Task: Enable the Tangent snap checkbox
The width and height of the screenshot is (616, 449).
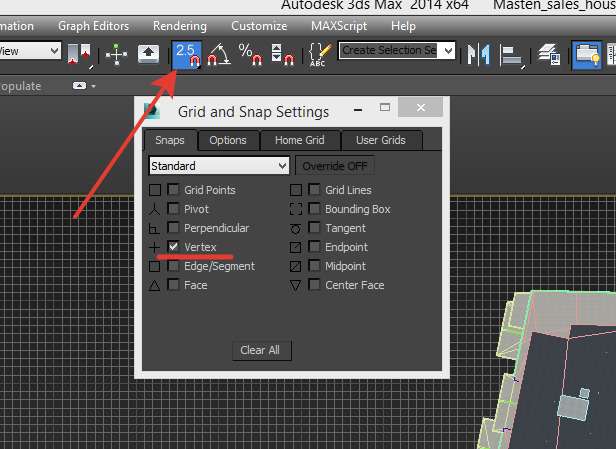Action: coord(314,227)
